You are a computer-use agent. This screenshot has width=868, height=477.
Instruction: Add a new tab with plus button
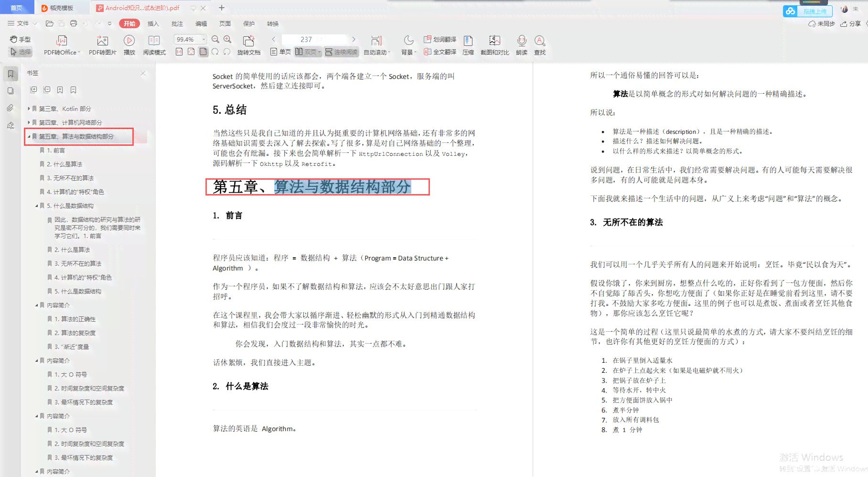coord(222,8)
